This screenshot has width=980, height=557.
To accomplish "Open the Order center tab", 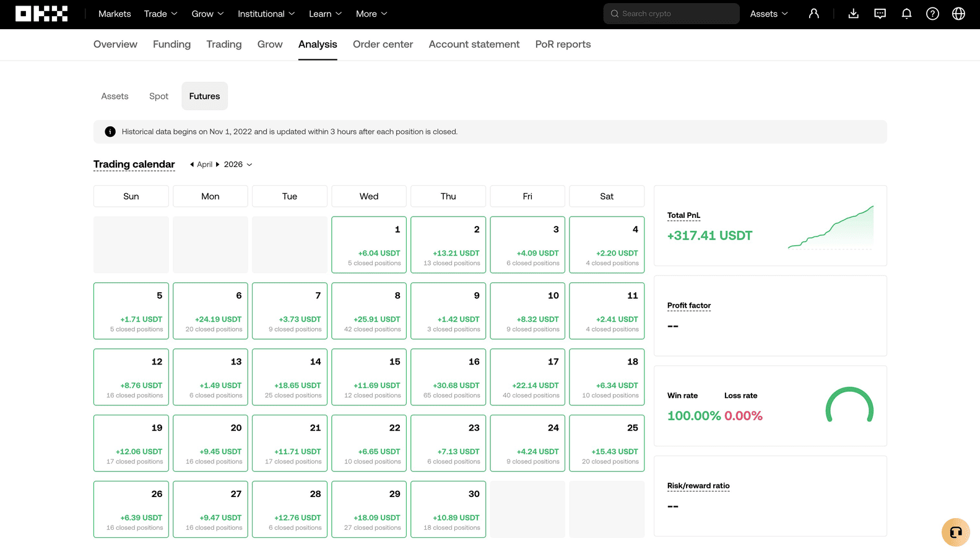I will pos(383,45).
